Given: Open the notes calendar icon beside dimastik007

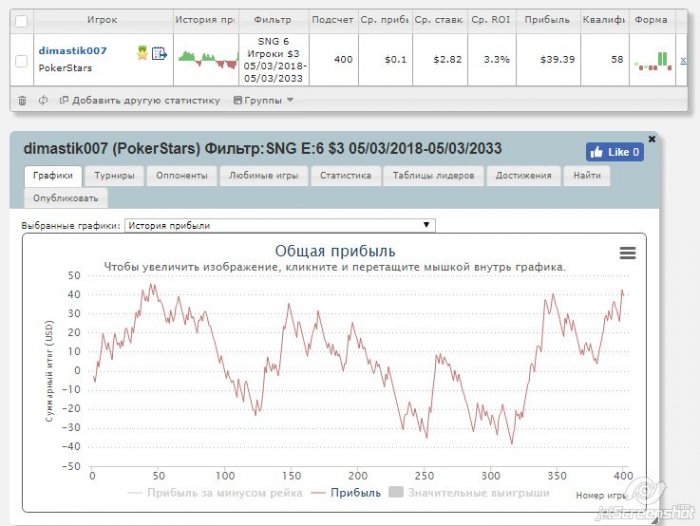Looking at the screenshot, I should tap(159, 54).
